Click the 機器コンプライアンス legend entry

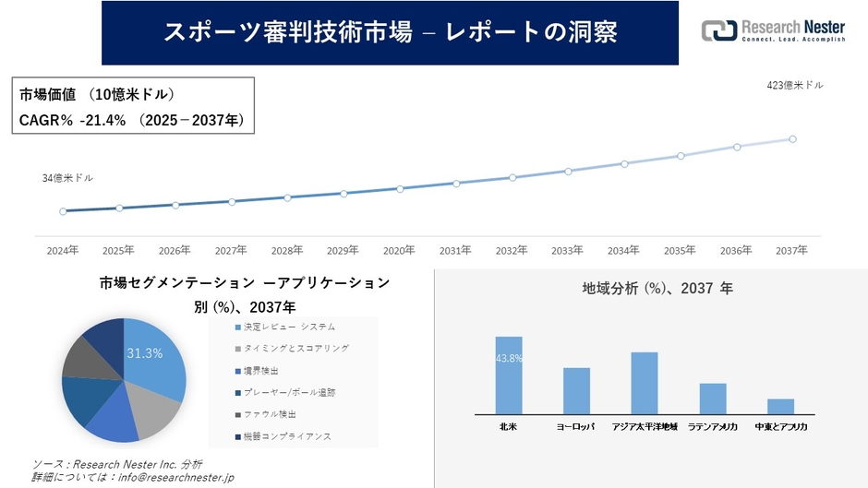[x=283, y=436]
